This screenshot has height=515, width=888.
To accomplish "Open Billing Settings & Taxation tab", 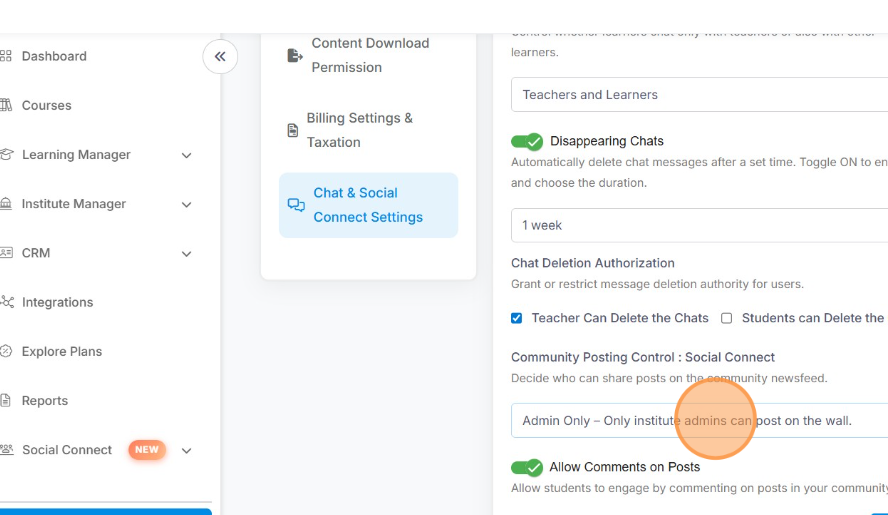I will click(359, 130).
